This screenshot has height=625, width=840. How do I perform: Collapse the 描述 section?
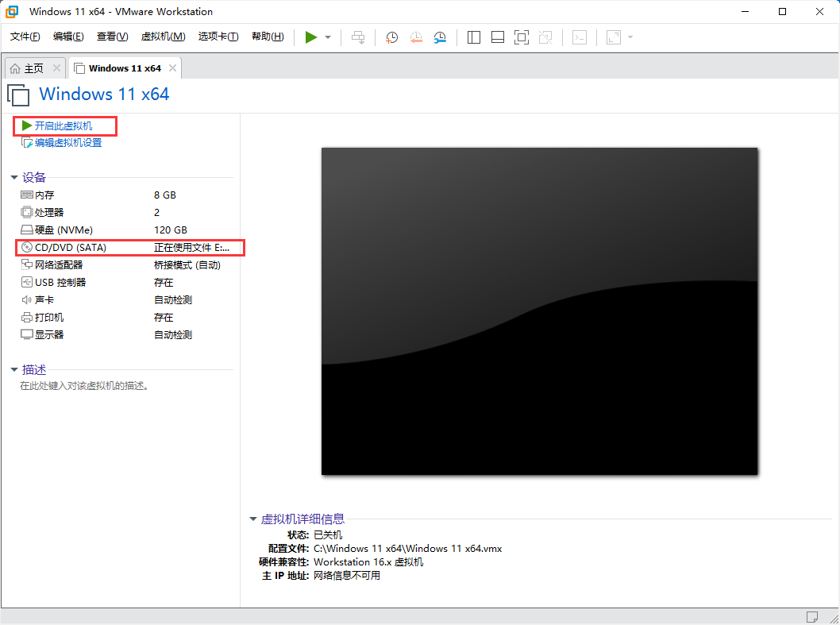point(14,370)
